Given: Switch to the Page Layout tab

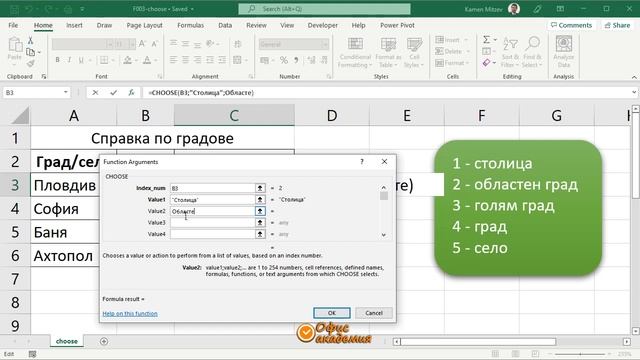Looking at the screenshot, I should (144, 25).
